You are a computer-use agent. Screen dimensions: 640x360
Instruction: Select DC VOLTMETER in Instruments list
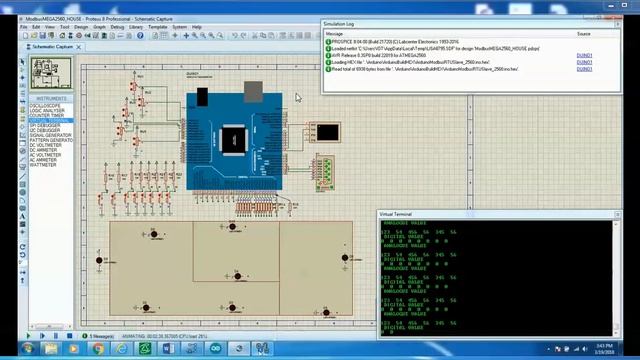[x=45, y=145]
